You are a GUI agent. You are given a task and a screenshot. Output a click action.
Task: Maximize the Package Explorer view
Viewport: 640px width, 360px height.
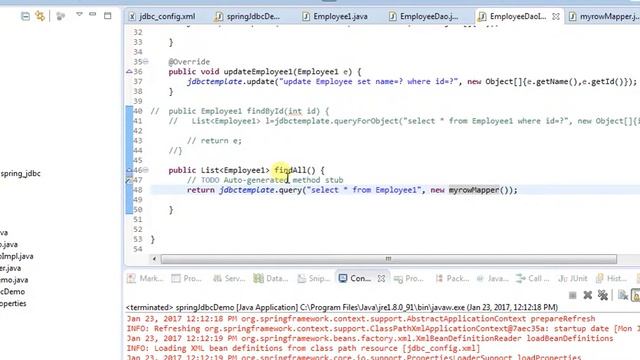108,16
